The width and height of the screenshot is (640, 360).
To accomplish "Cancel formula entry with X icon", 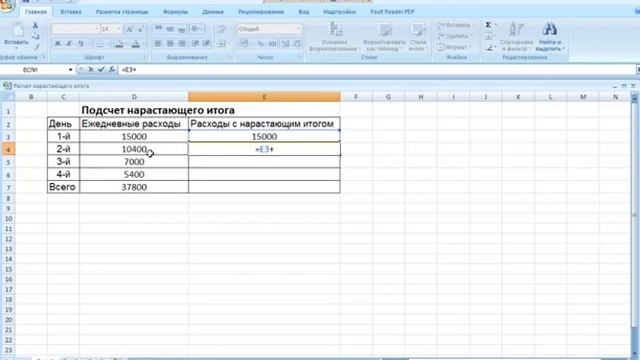I will click(x=91, y=69).
